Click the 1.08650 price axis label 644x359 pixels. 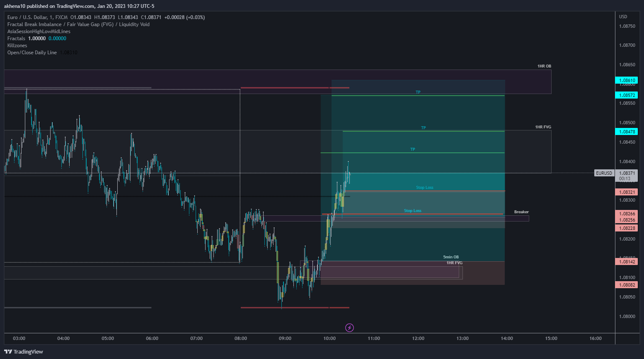tap(627, 65)
